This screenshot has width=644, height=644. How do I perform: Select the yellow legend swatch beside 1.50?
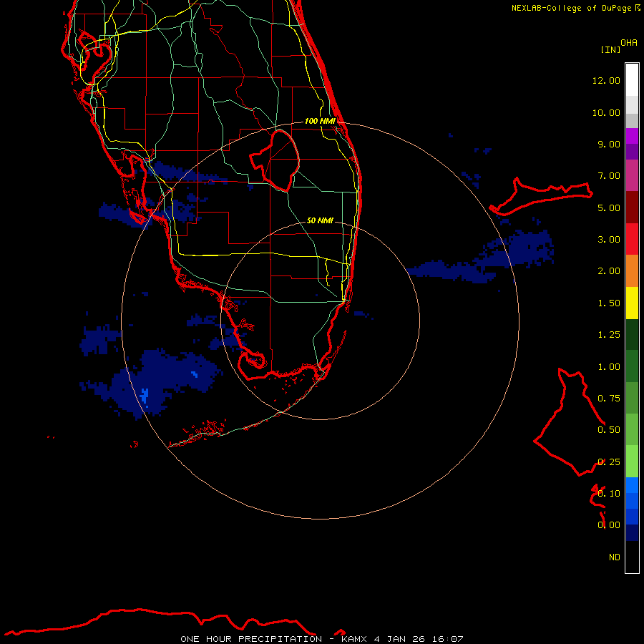(x=632, y=303)
